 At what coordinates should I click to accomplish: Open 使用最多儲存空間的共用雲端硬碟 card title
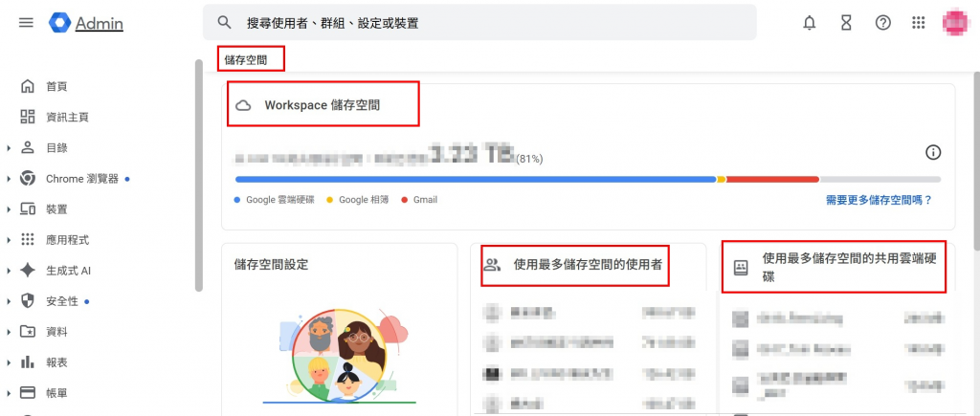(x=850, y=268)
